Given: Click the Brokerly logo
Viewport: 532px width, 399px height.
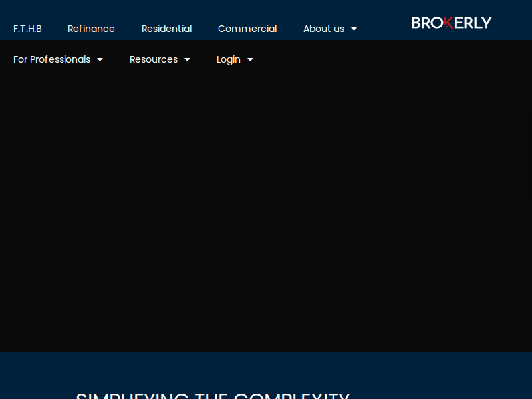Looking at the screenshot, I should 452,23.
